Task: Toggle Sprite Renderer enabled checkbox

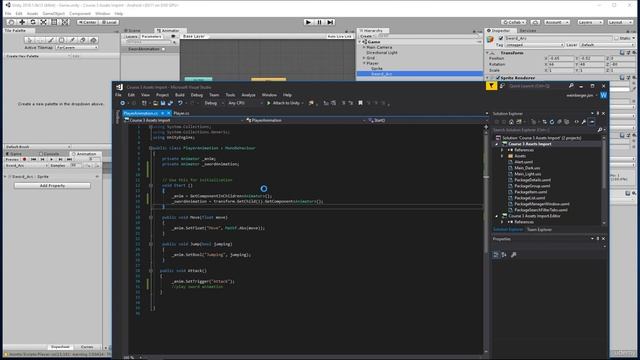Action: pyautogui.click(x=498, y=78)
